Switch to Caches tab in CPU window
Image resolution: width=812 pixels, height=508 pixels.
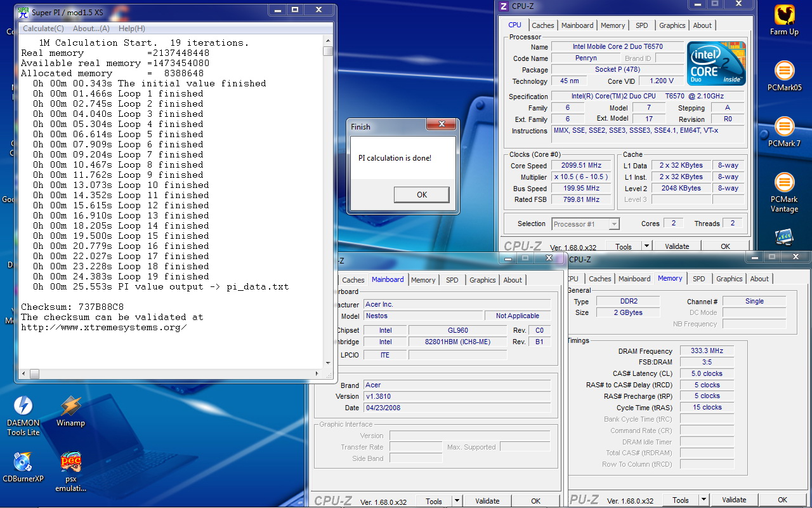pos(543,25)
